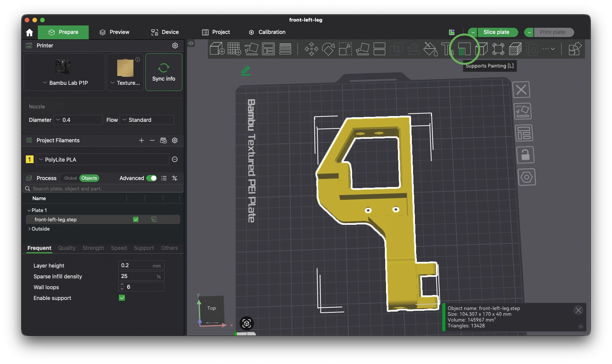Click the Auto Orient toolbar icon
Viewport: 612px width, 364px height.
click(251, 49)
